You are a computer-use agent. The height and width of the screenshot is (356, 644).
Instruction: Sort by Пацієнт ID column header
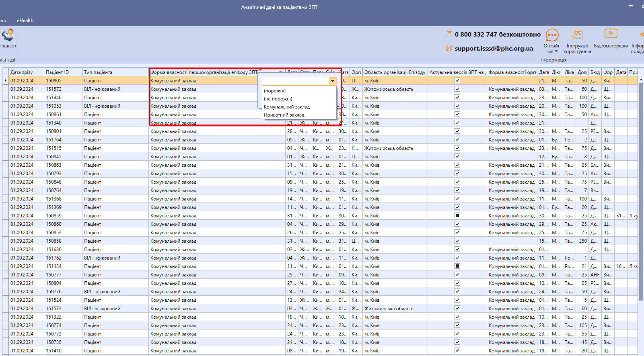tap(63, 72)
